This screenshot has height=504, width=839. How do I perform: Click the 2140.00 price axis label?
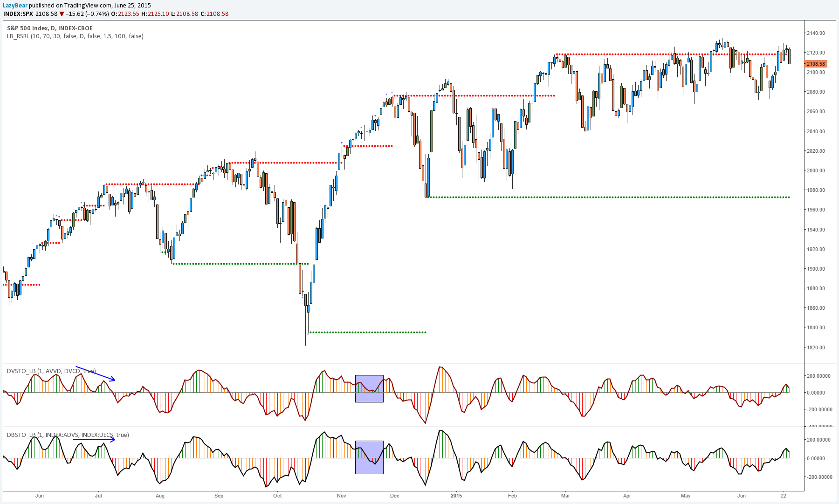click(816, 33)
